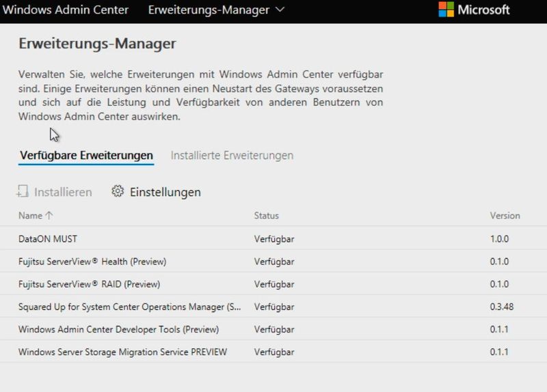Click the Erweiterungs-Manager page heading
The width and height of the screenshot is (547, 392).
pos(97,44)
